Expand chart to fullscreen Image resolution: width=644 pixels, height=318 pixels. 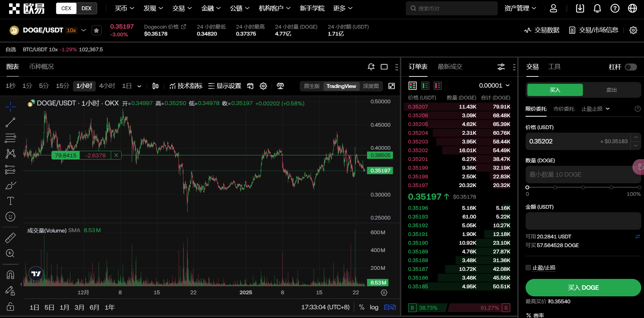391,86
